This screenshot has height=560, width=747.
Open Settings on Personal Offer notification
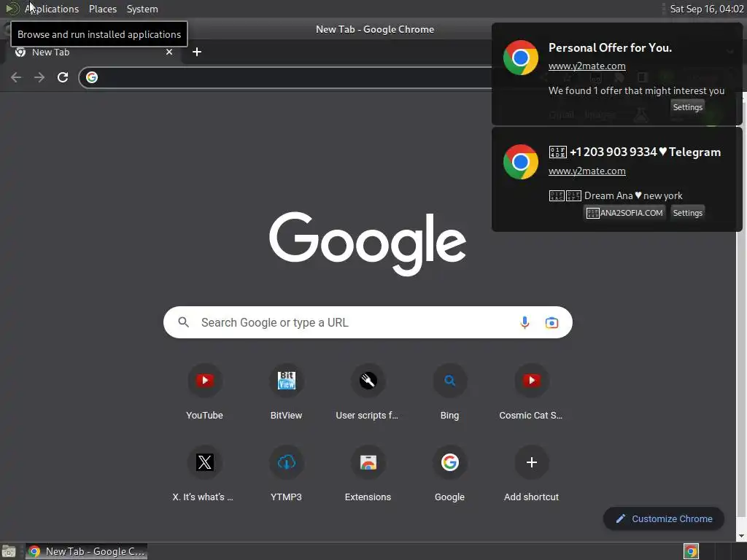click(x=687, y=107)
